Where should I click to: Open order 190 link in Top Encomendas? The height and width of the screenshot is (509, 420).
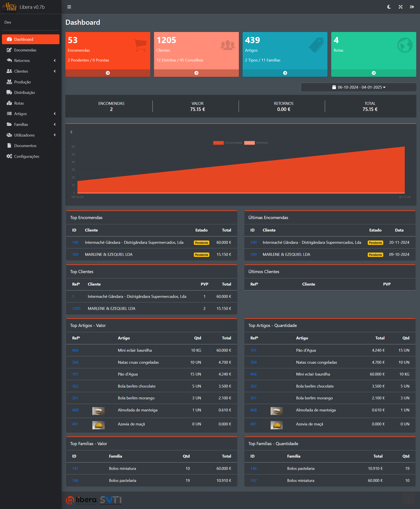click(x=75, y=242)
